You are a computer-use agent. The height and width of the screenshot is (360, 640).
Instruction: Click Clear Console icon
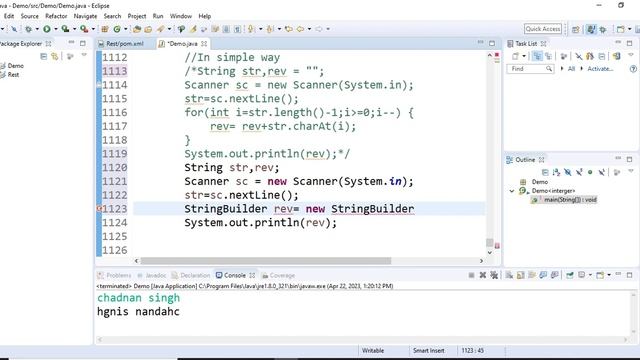[509, 275]
